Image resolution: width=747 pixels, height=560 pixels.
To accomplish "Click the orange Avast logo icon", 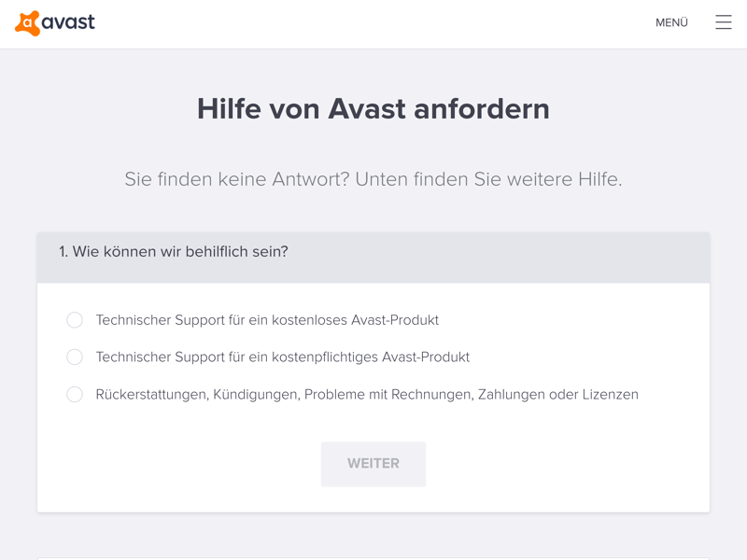I will pos(28,23).
